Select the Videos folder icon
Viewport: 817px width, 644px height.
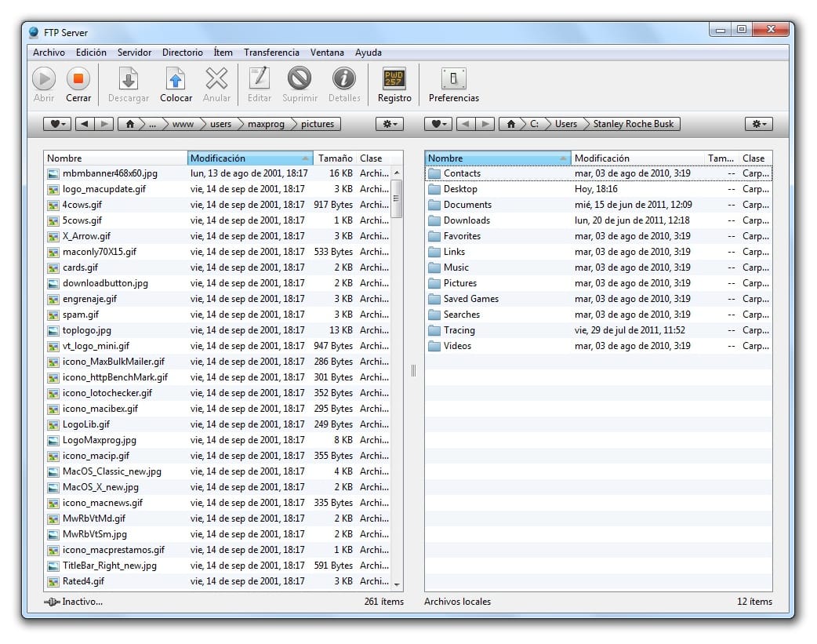click(x=434, y=346)
